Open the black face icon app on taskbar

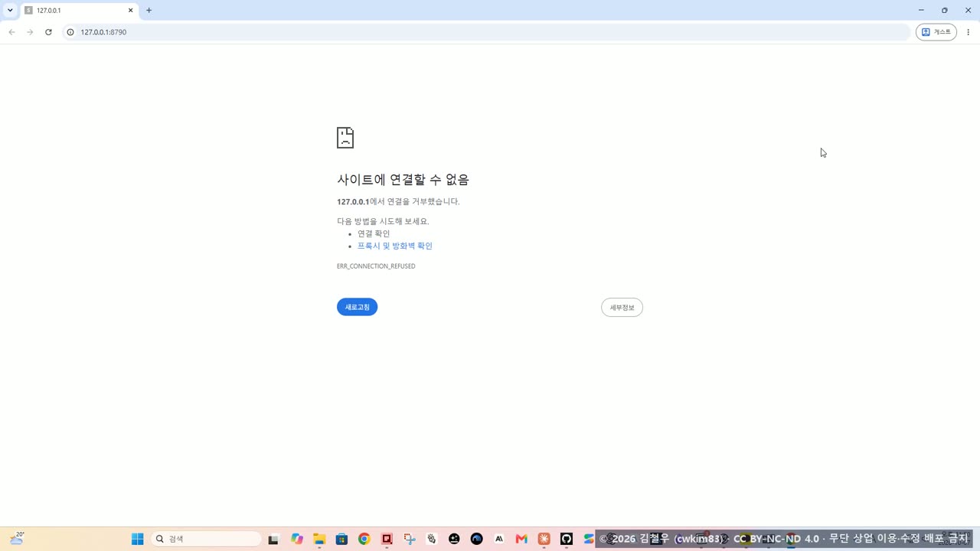point(454,539)
